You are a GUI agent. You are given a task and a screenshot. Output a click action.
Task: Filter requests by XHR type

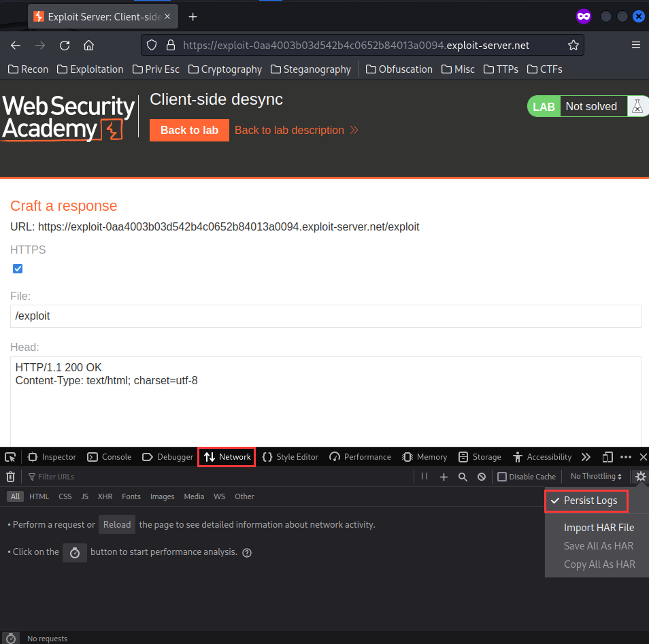pyautogui.click(x=105, y=496)
